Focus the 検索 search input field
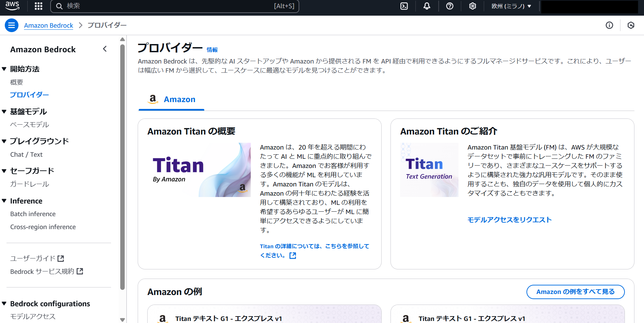Screen dimensions: 644x323 tap(175, 6)
